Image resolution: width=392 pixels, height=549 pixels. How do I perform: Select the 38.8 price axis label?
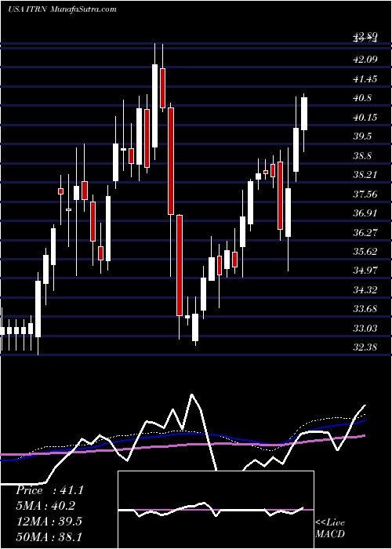click(363, 155)
